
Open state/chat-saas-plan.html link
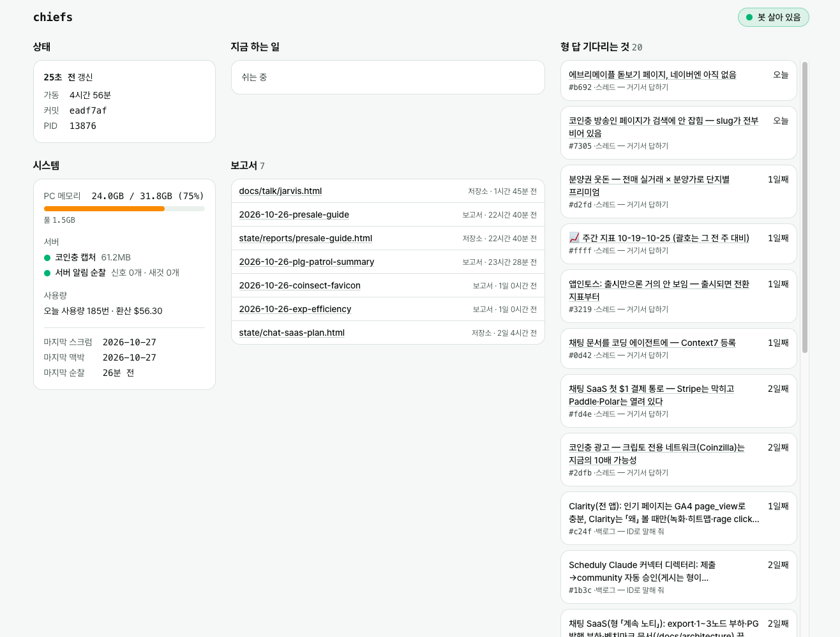292,333
